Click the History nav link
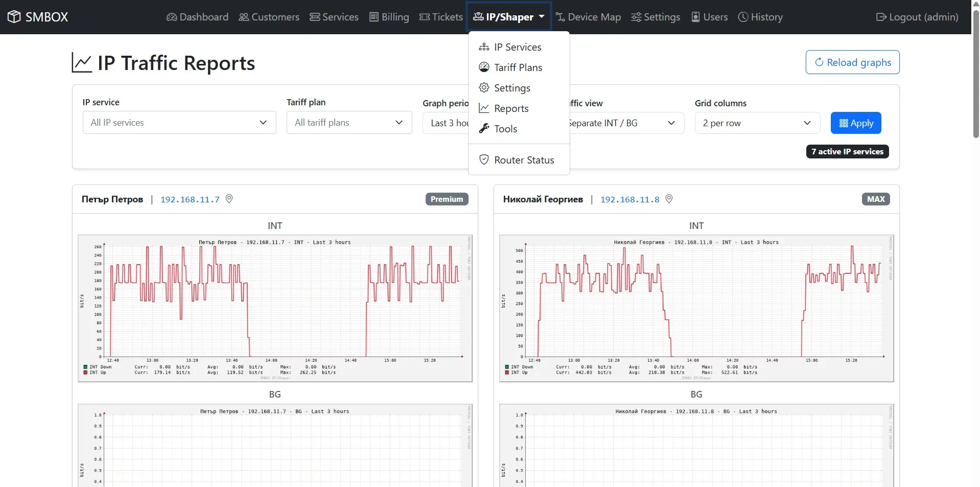The height and width of the screenshot is (487, 980). click(760, 17)
